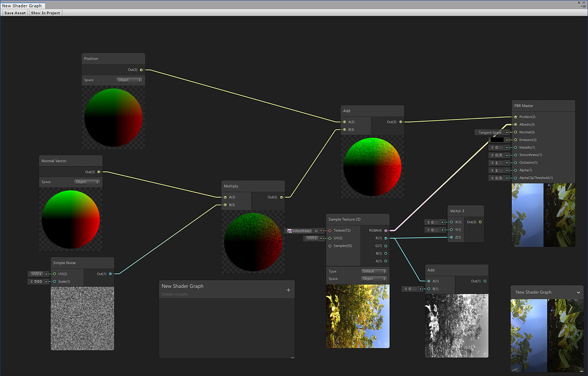
Task: Select the Albedo(3) input port on PBR Master
Action: pyautogui.click(x=516, y=124)
